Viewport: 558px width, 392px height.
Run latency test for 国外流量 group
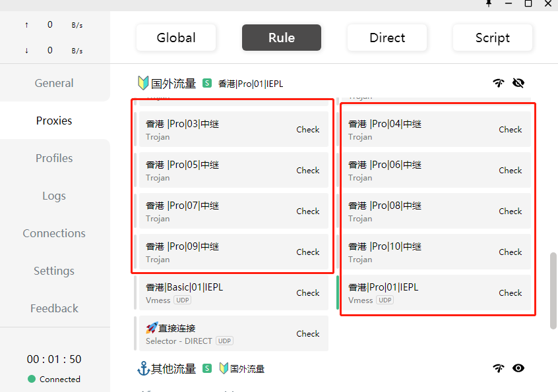click(x=499, y=83)
